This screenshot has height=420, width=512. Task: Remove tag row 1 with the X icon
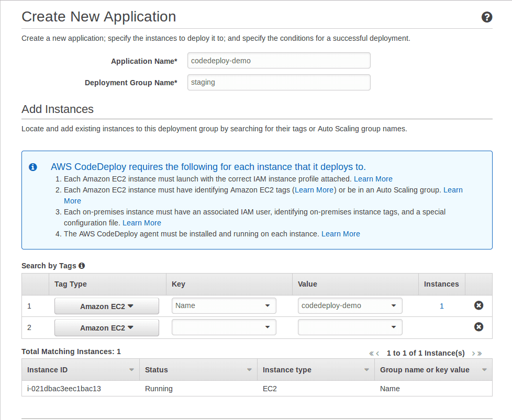coord(478,305)
